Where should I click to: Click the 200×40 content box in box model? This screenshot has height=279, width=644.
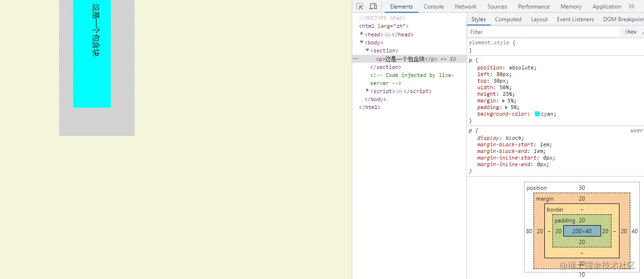tap(582, 231)
